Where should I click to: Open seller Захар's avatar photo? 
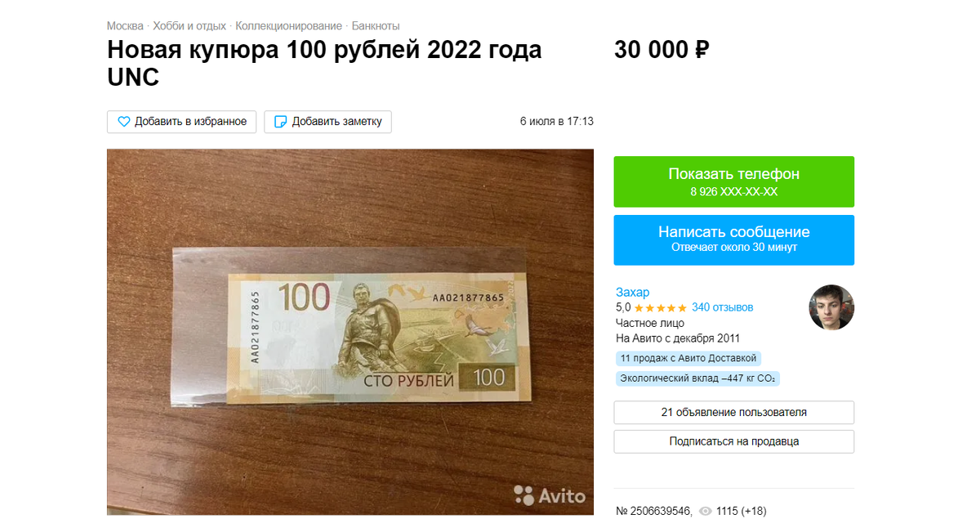[831, 308]
